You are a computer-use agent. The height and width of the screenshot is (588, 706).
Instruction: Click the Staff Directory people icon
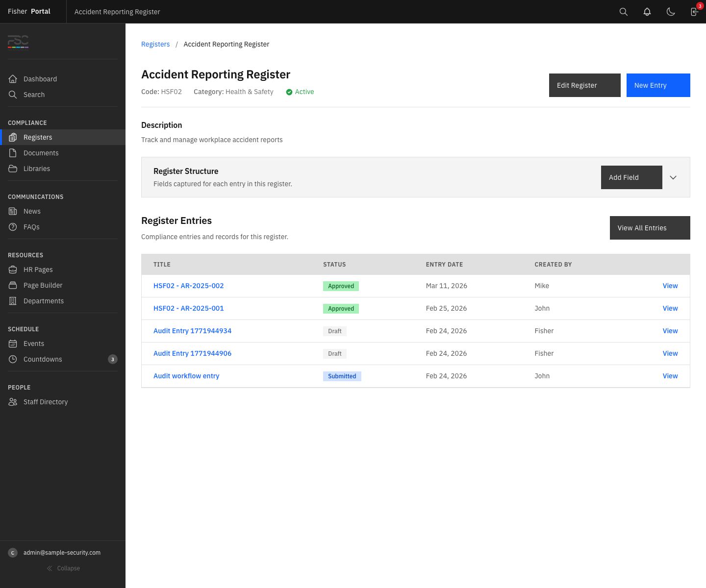pos(13,402)
